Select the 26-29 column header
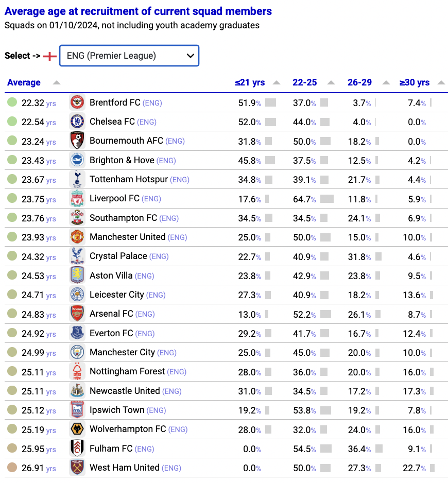 coord(359,82)
